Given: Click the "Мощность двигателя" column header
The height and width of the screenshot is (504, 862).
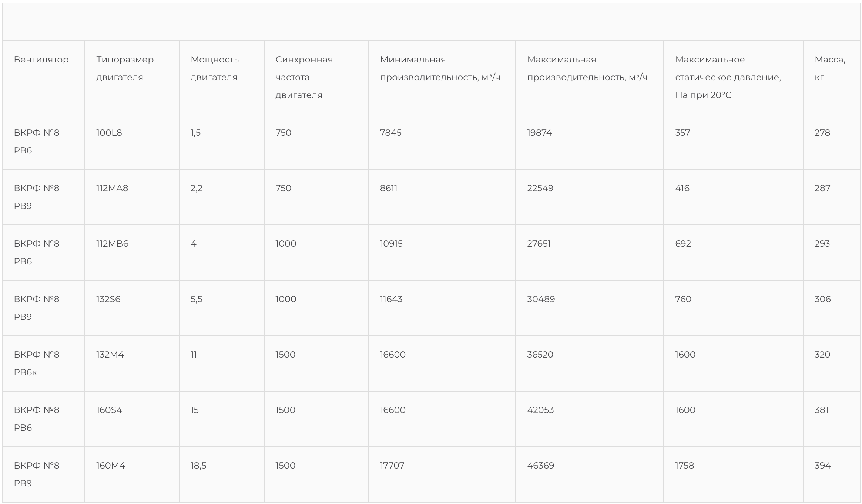Looking at the screenshot, I should (215, 68).
